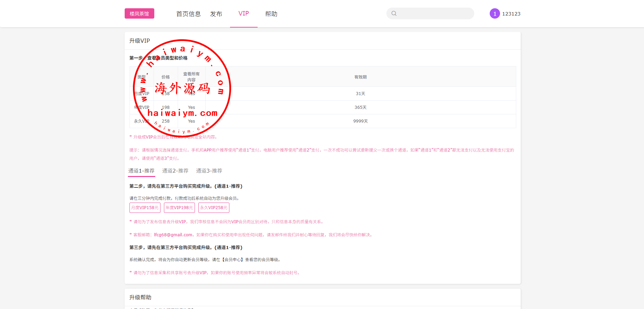
Task: Click the red haiwaiym.com stamp watermark
Action: click(182, 88)
